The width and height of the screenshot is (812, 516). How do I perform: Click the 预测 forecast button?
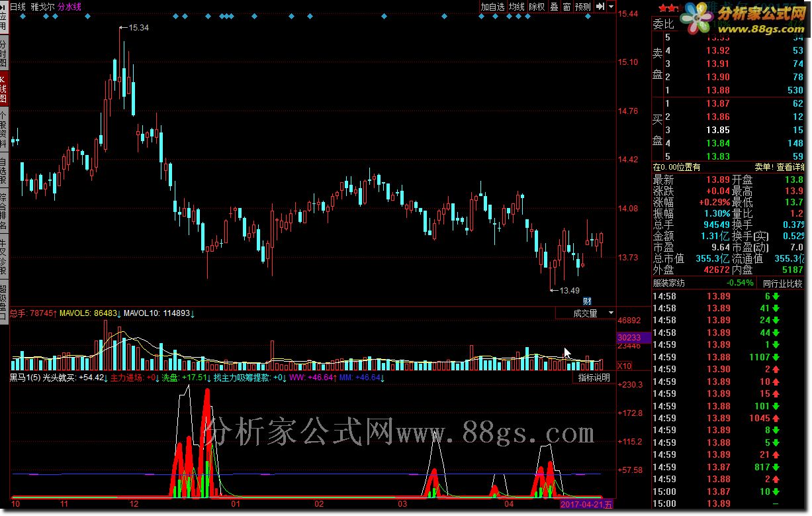(x=583, y=7)
